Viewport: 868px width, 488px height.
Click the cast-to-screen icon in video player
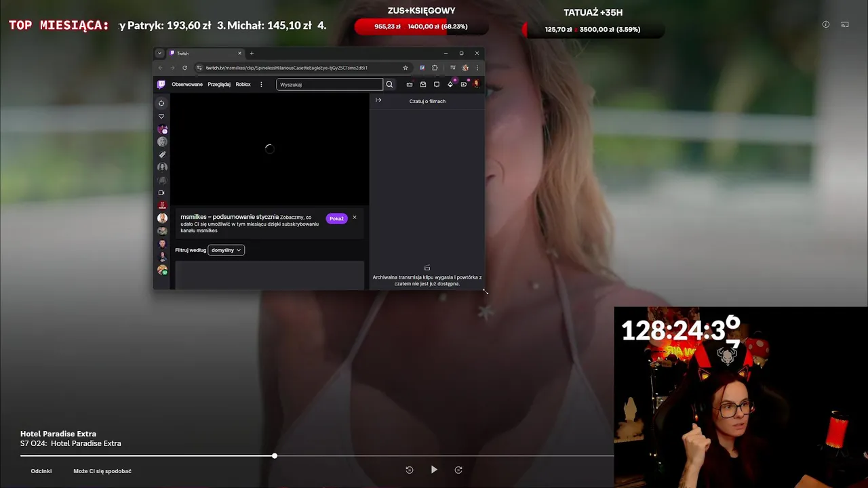click(845, 24)
